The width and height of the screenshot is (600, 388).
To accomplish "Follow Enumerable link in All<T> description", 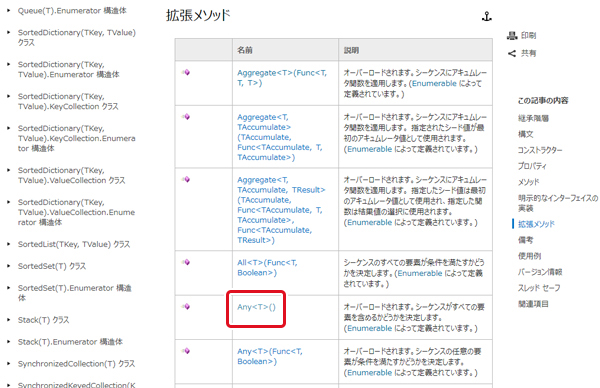I will pyautogui.click(x=420, y=273).
